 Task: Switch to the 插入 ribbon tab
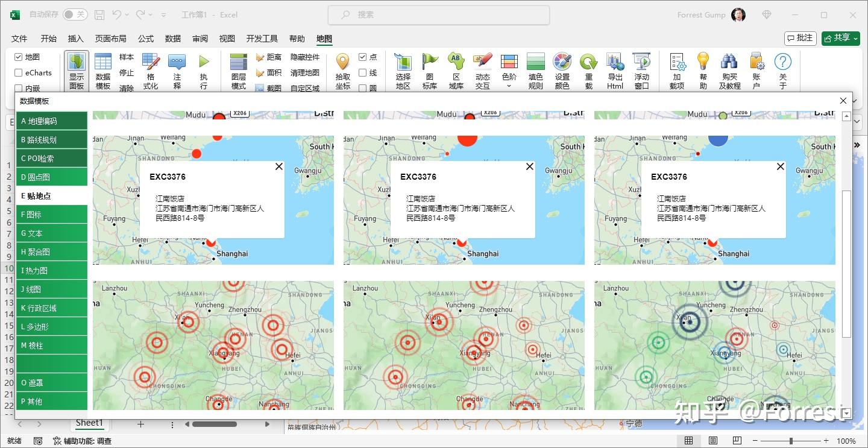point(75,39)
